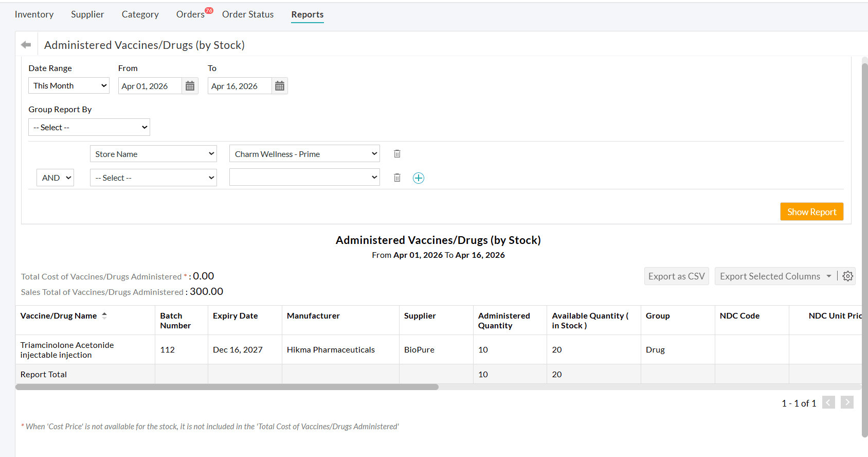Switch to the Order Status tab
The image size is (868, 457).
click(248, 14)
